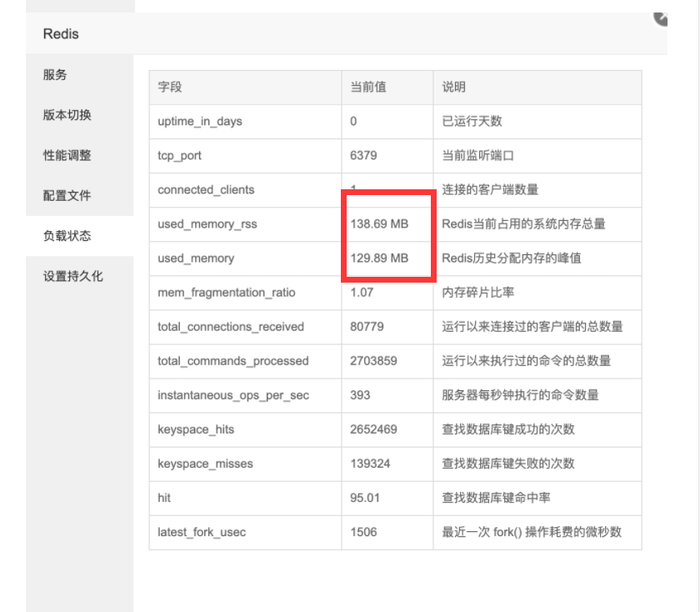
Task: Click the 129.89 MB value
Action: [379, 258]
